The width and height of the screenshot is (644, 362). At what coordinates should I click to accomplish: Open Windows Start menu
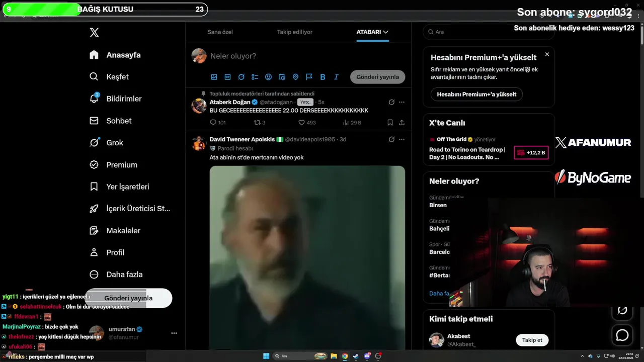pos(266,356)
